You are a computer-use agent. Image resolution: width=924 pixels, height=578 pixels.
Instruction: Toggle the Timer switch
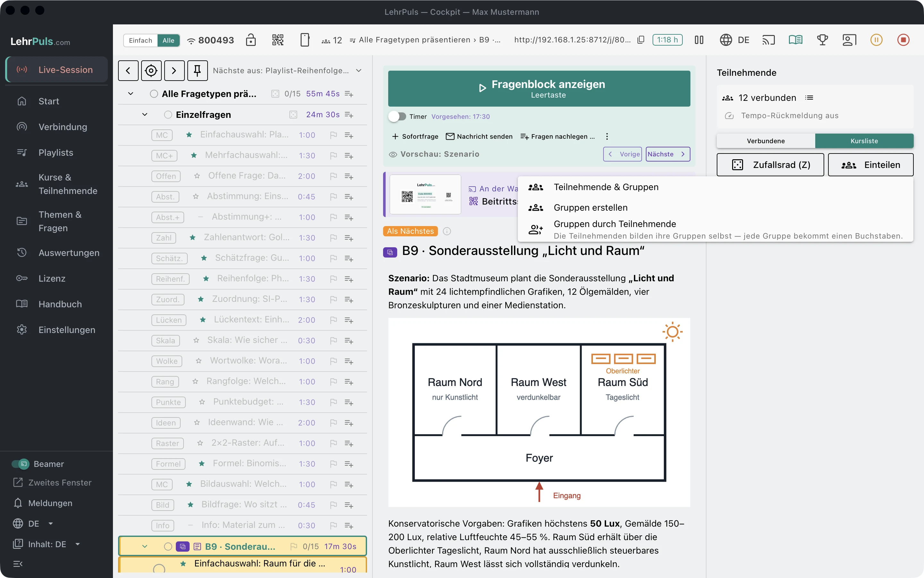pos(397,116)
